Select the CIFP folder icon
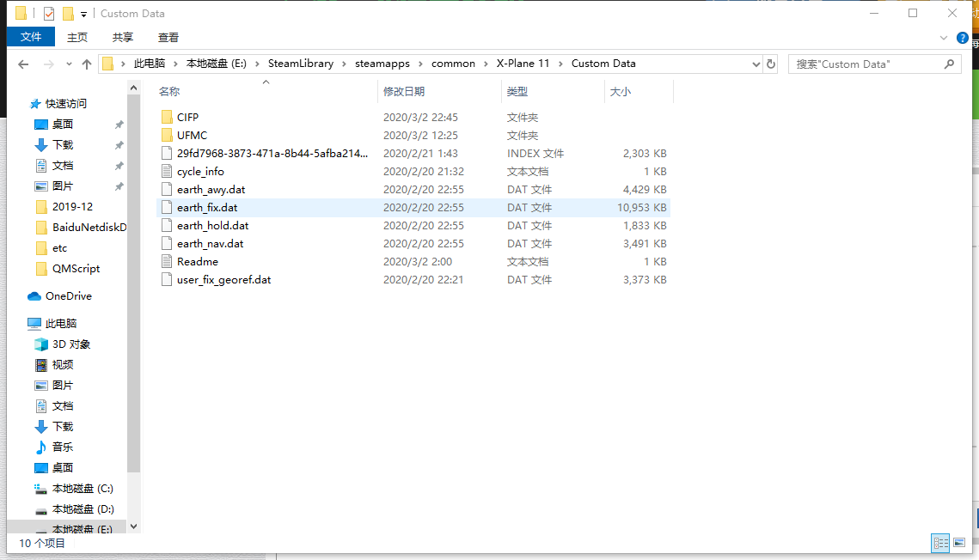The width and height of the screenshot is (979, 560). coord(167,117)
